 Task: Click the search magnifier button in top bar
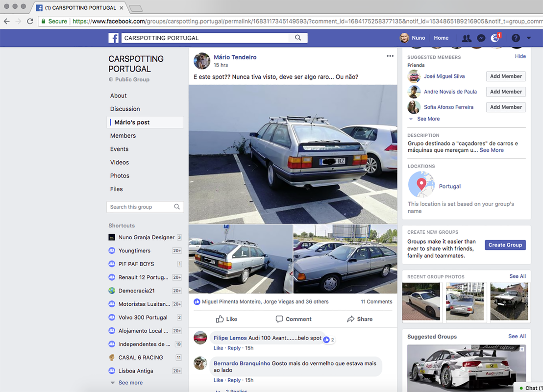(298, 38)
